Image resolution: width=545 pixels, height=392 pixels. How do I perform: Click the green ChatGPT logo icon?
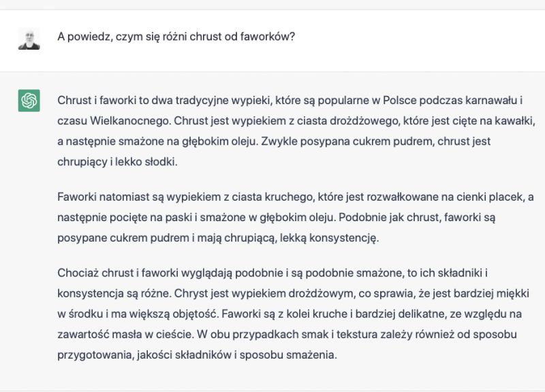[x=29, y=100]
